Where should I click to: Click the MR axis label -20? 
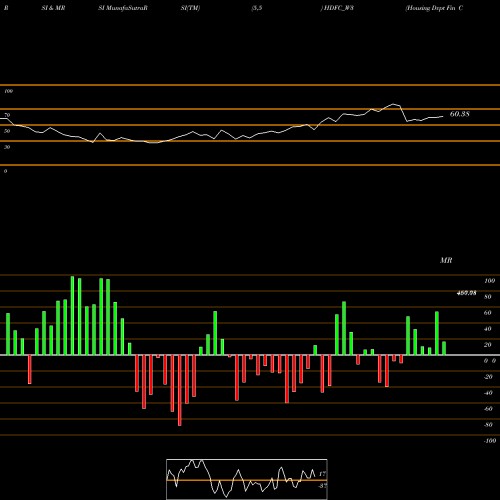point(488,377)
